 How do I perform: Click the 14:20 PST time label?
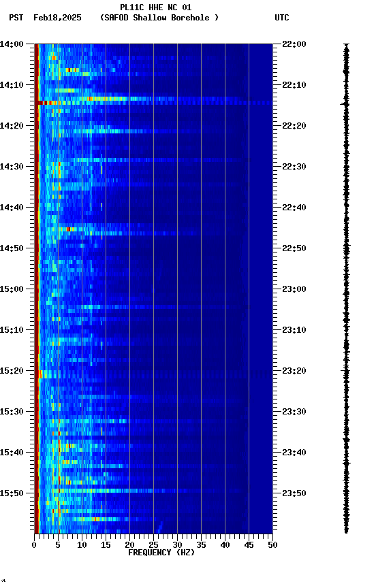[12, 126]
